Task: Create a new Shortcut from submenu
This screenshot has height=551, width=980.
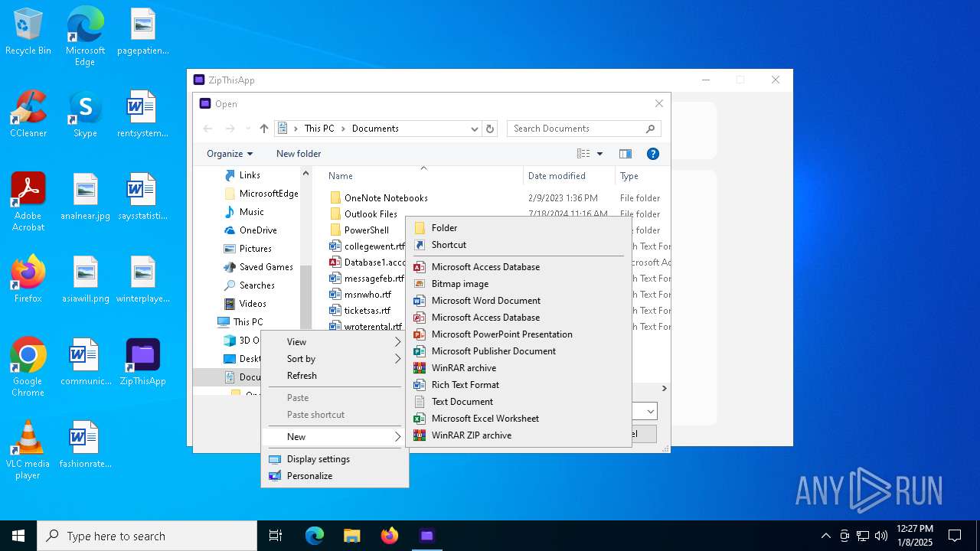Action: click(518, 245)
